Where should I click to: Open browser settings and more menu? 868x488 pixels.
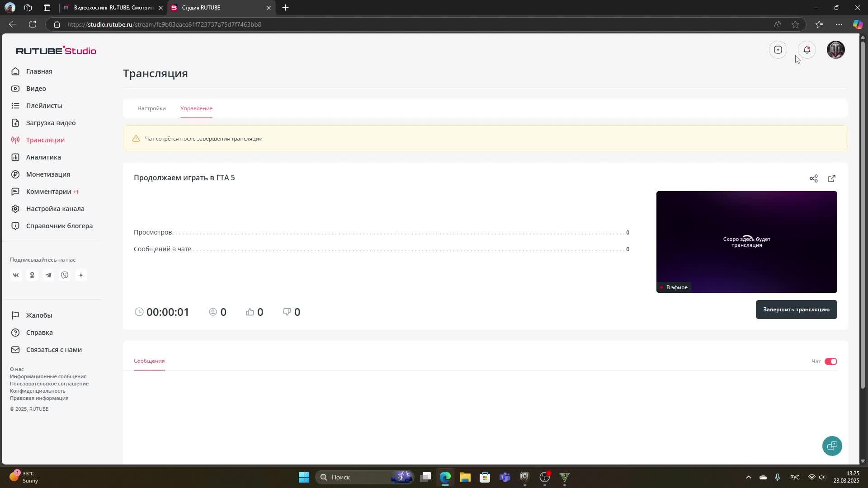click(x=839, y=24)
